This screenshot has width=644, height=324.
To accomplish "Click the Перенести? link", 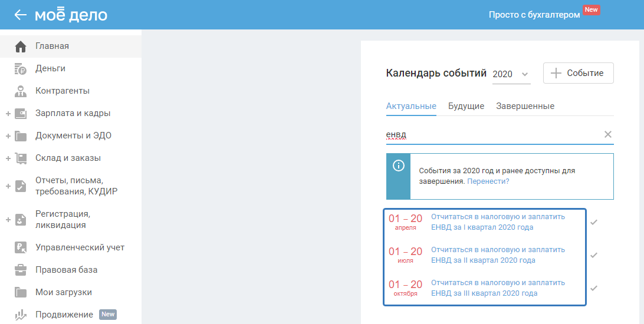I will pyautogui.click(x=488, y=181).
